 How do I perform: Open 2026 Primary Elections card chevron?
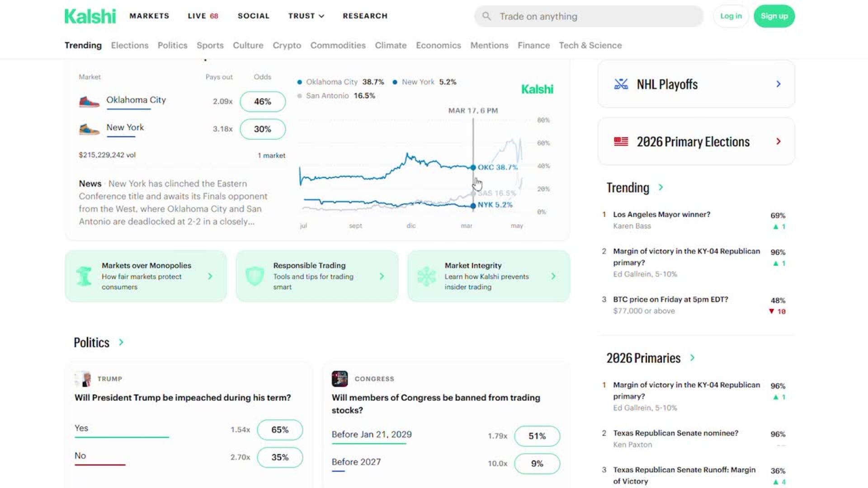(778, 141)
